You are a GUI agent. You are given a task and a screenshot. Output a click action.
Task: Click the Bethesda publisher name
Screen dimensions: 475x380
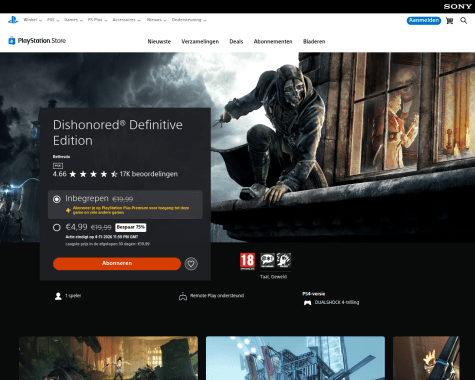pyautogui.click(x=61, y=157)
